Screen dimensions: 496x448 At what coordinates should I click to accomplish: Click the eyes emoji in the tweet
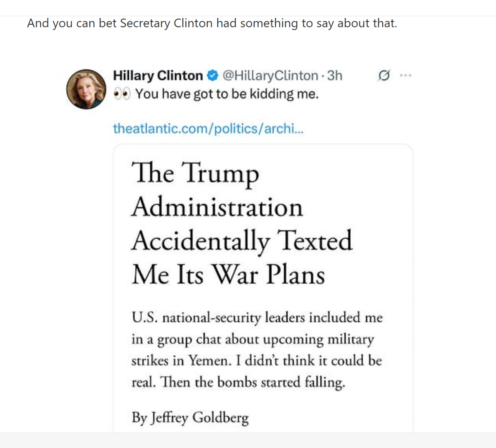coord(122,94)
